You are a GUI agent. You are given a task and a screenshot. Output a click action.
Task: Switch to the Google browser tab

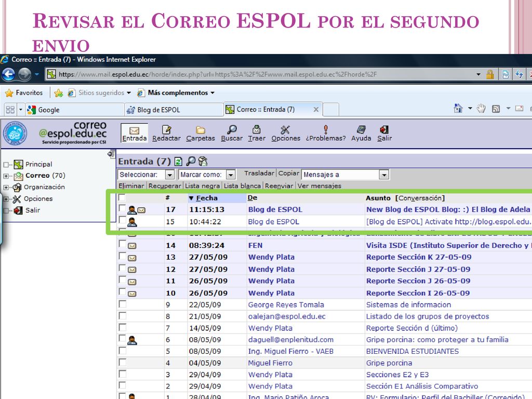[x=75, y=110]
